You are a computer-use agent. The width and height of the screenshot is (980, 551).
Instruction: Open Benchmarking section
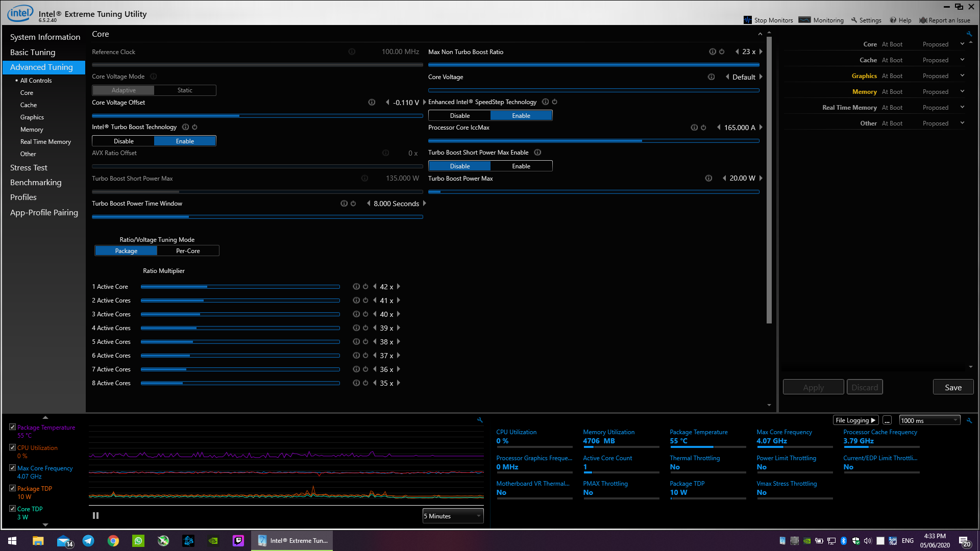point(36,182)
